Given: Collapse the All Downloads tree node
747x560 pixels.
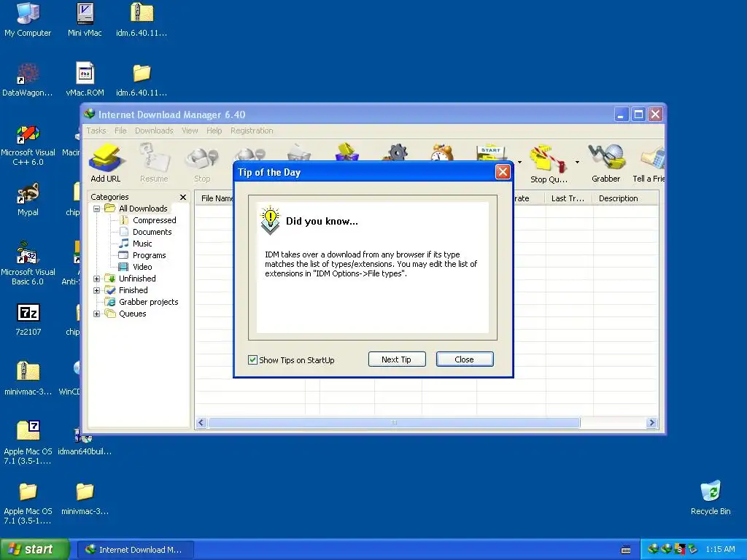Looking at the screenshot, I should coord(97,209).
